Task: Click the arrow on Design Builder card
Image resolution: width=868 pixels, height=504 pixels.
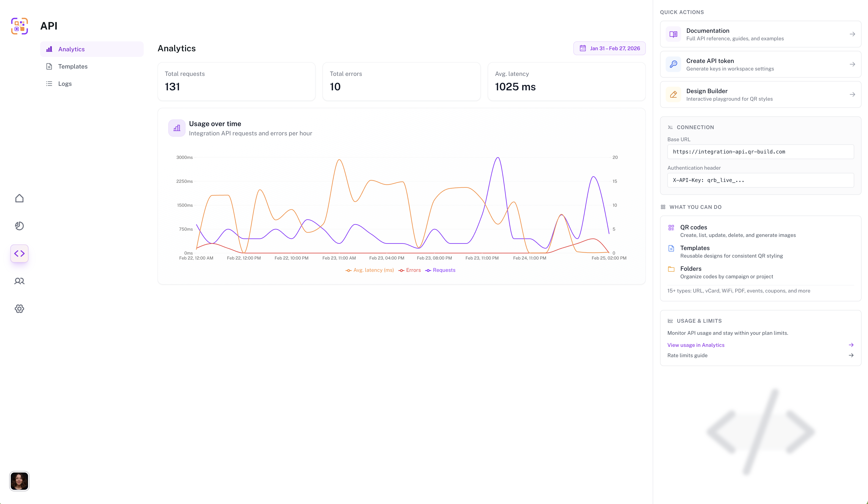Action: [x=852, y=95]
